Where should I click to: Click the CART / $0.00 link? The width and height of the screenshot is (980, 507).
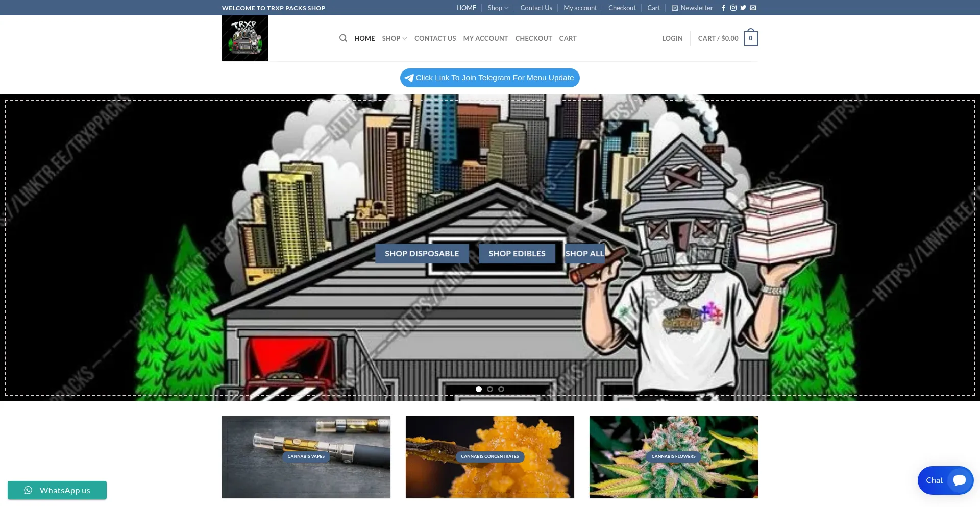[718, 38]
